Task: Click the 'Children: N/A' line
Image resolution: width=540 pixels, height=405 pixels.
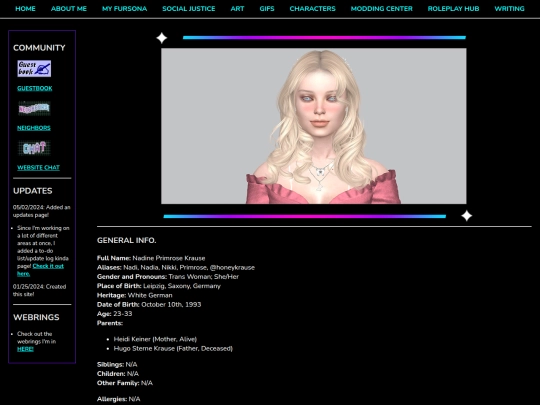Action: (118, 374)
